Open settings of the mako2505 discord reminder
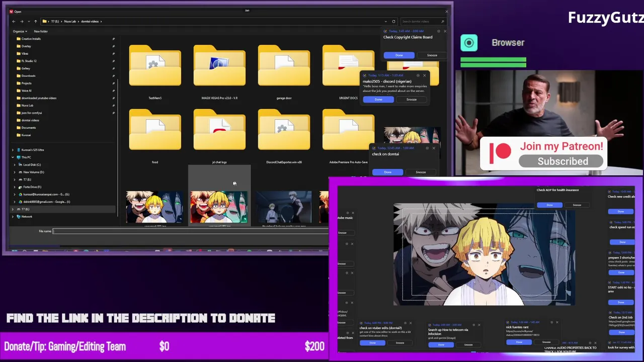 point(418,75)
